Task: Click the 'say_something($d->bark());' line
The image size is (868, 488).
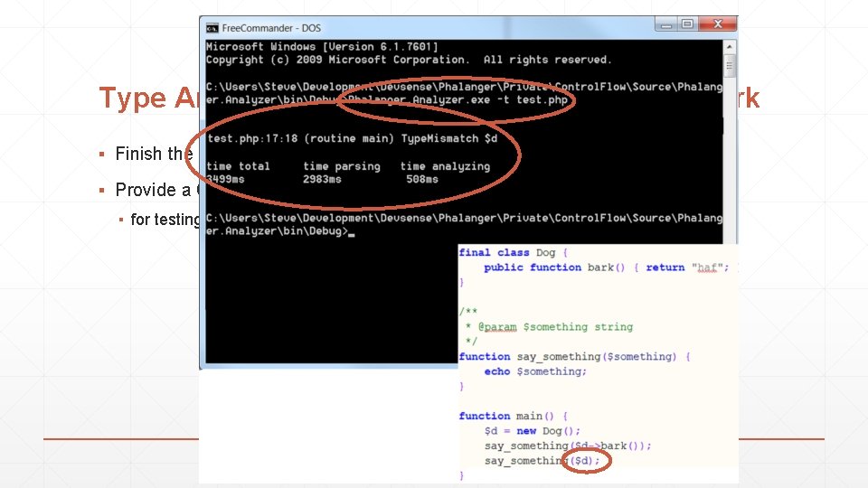Action: coord(568,446)
